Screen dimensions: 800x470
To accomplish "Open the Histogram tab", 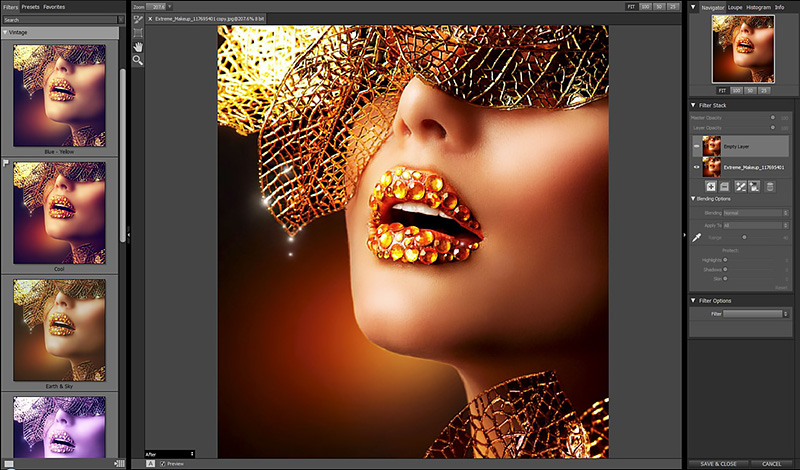I will (x=759, y=7).
